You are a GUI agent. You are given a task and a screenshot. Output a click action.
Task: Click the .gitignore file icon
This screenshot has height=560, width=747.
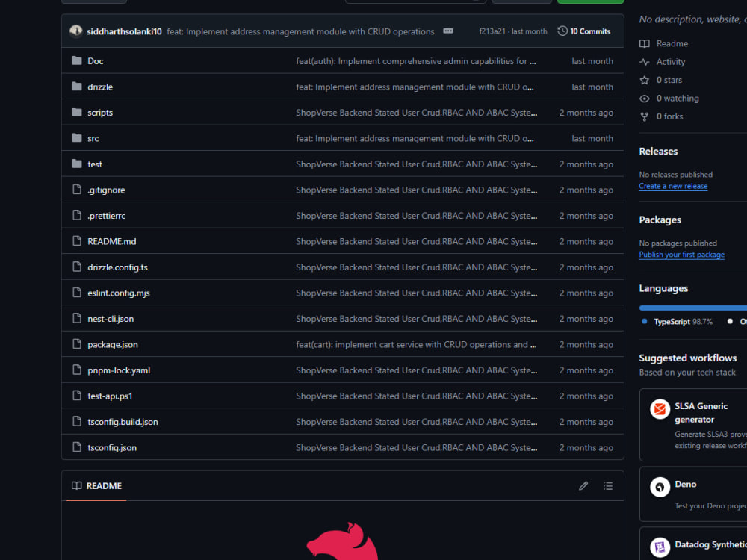click(x=77, y=190)
